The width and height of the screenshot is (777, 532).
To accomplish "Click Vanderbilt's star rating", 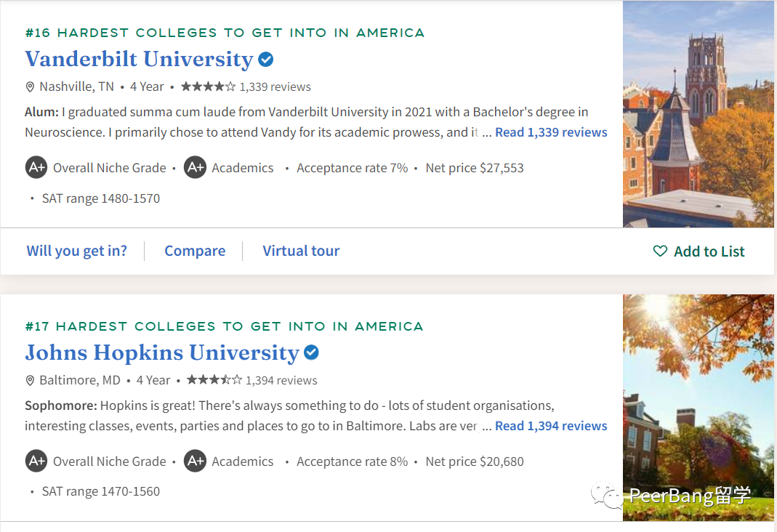I will coord(208,86).
